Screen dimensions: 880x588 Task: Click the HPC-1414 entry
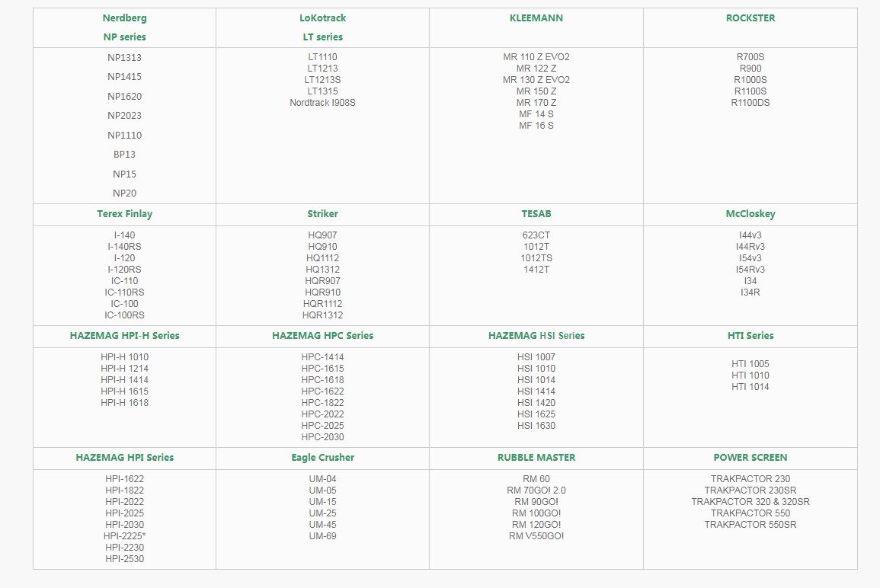click(323, 357)
